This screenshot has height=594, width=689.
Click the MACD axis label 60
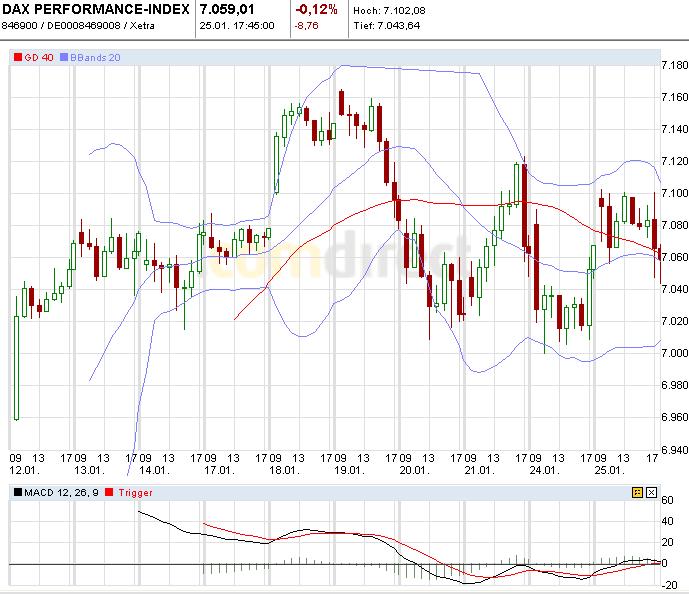point(667,500)
